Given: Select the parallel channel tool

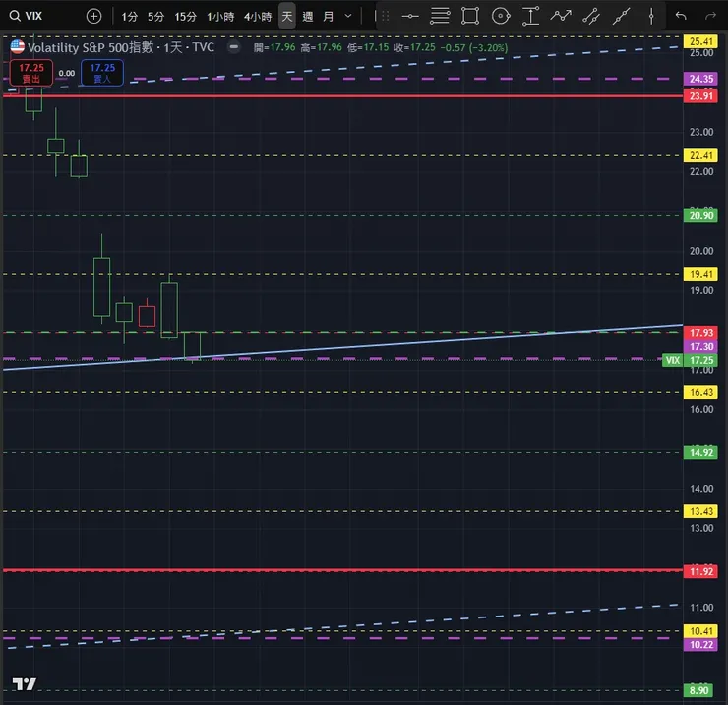Looking at the screenshot, I should coord(591,17).
